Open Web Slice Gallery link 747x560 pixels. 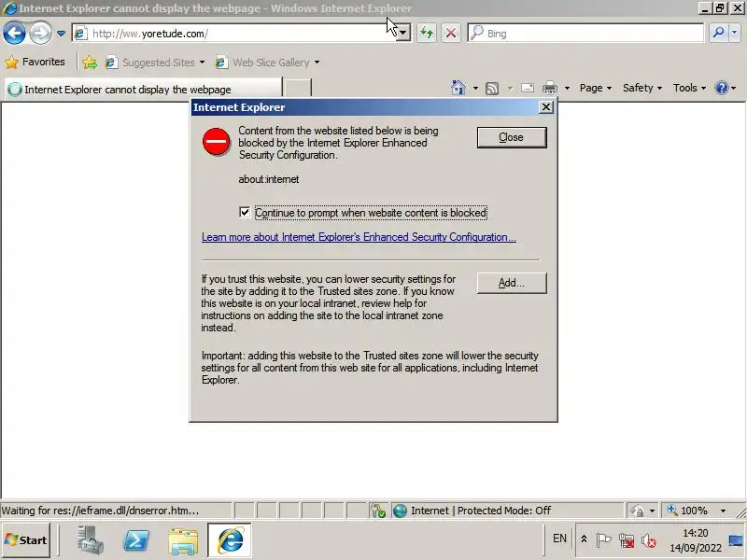pyautogui.click(x=267, y=63)
